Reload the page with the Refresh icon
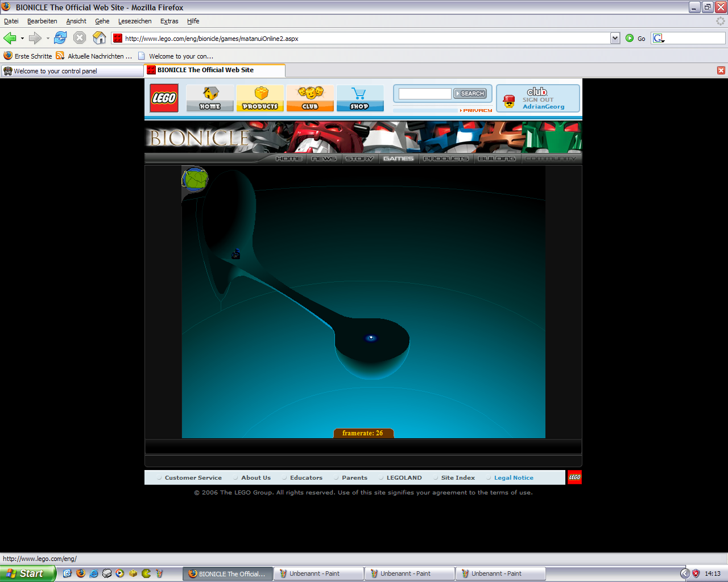 click(60, 38)
